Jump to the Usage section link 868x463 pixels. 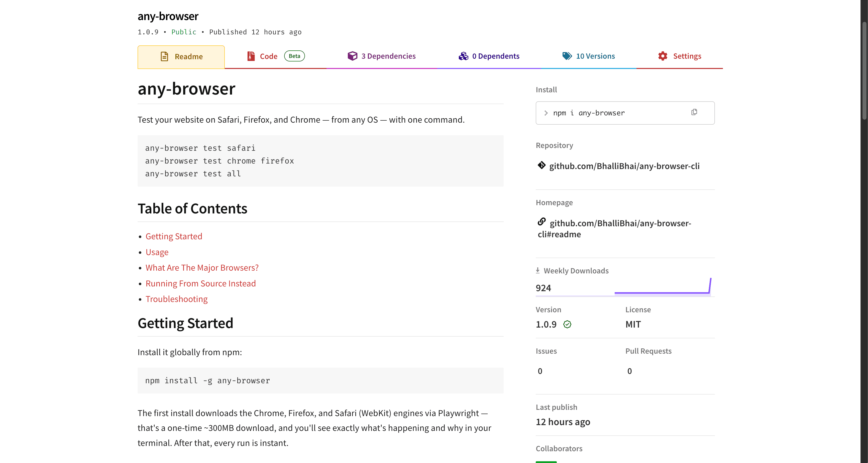[157, 252]
